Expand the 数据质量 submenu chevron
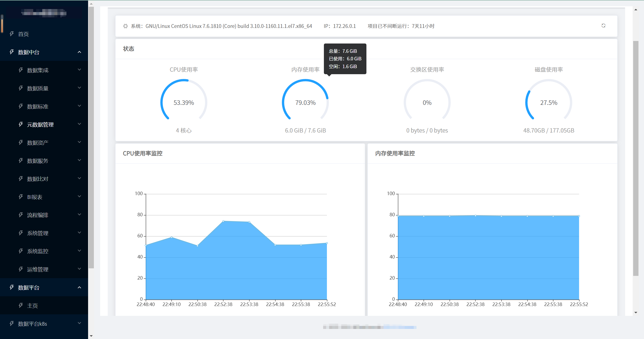 pos(80,88)
